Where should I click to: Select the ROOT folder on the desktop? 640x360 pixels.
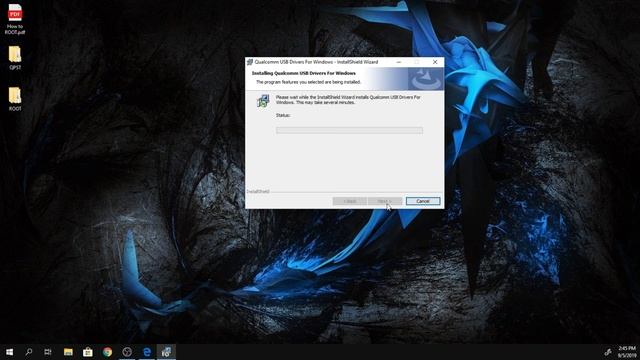pyautogui.click(x=15, y=99)
